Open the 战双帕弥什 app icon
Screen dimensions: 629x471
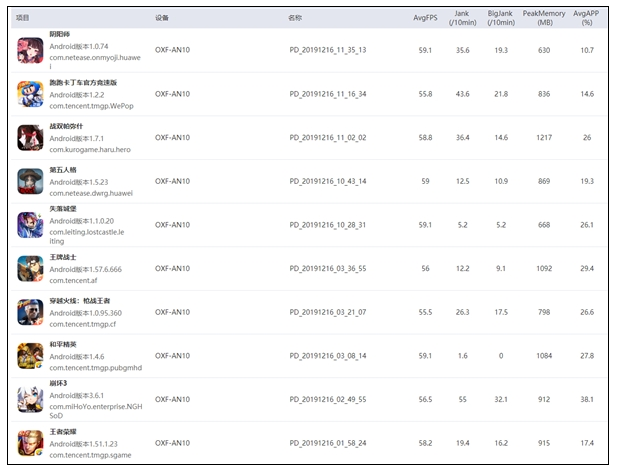point(30,137)
